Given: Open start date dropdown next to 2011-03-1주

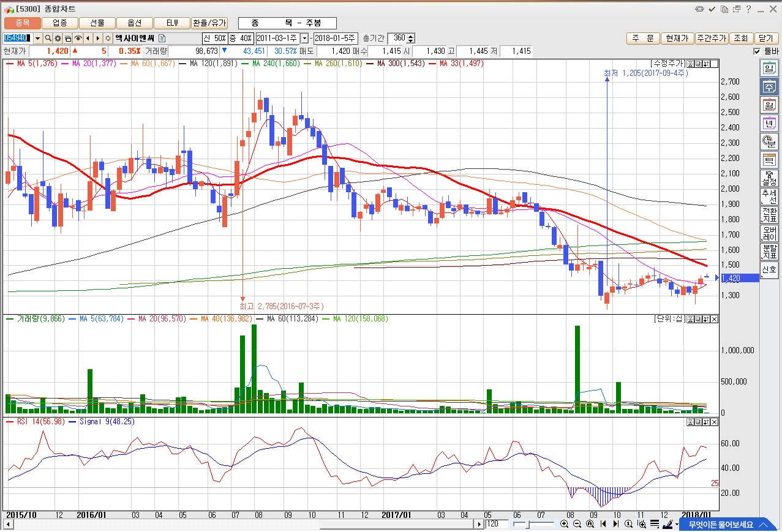Looking at the screenshot, I should [x=304, y=38].
